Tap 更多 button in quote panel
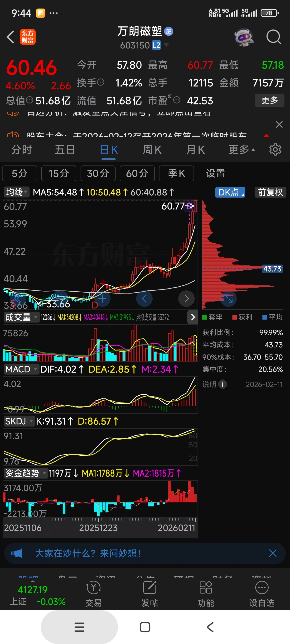This screenshot has width=290, height=644. point(270,100)
